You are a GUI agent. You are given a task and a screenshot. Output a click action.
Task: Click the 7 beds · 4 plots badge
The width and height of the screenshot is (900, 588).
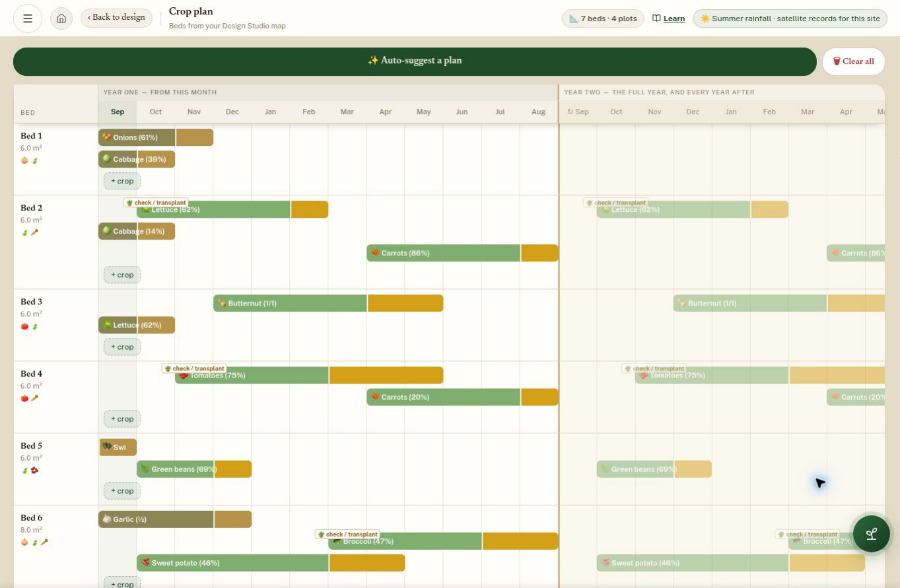[603, 18]
